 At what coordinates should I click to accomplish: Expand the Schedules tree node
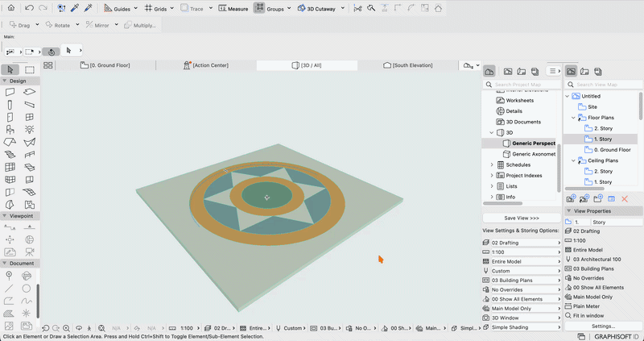[x=492, y=165]
